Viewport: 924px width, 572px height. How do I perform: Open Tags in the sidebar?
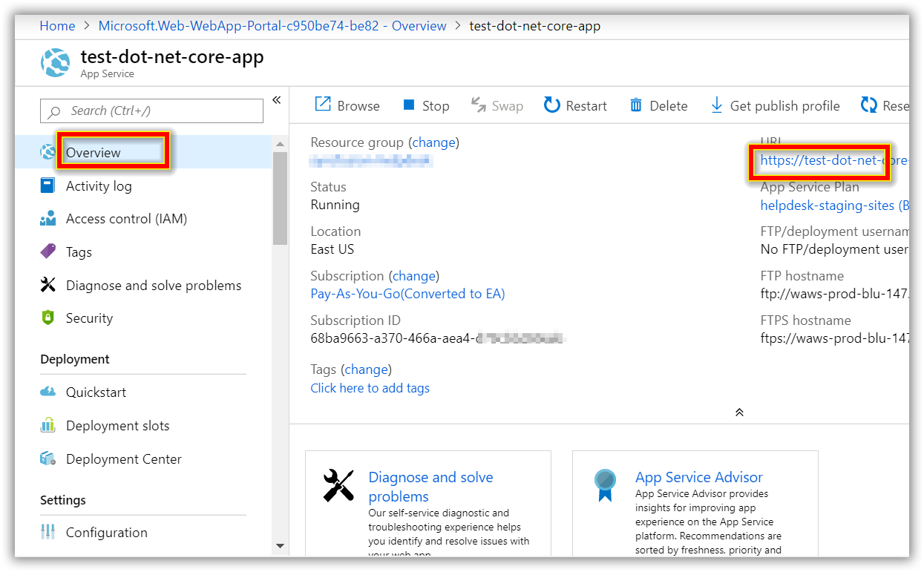[x=79, y=252]
